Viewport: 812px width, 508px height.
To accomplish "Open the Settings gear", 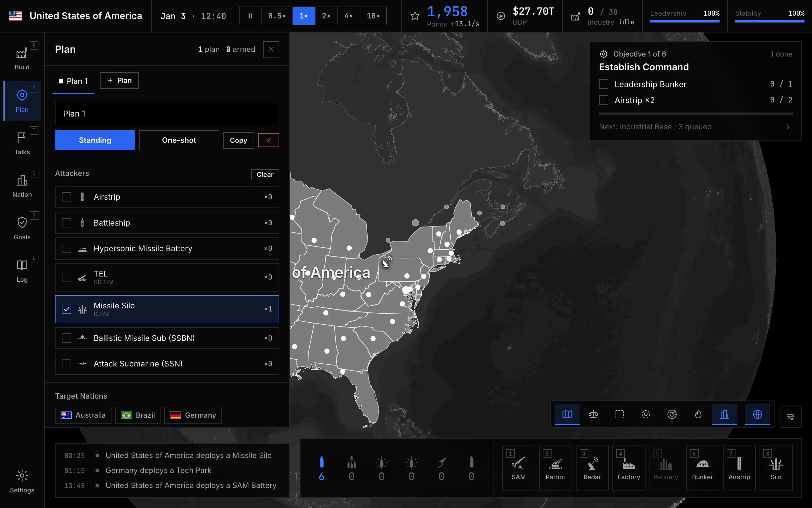I will click(22, 481).
